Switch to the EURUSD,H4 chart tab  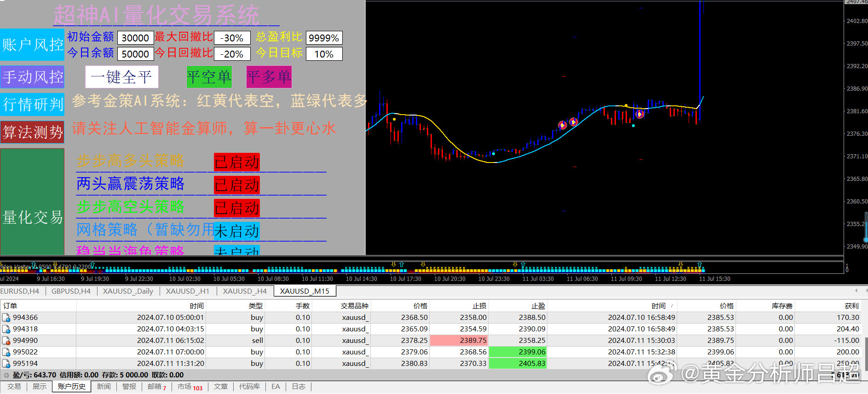pos(20,291)
